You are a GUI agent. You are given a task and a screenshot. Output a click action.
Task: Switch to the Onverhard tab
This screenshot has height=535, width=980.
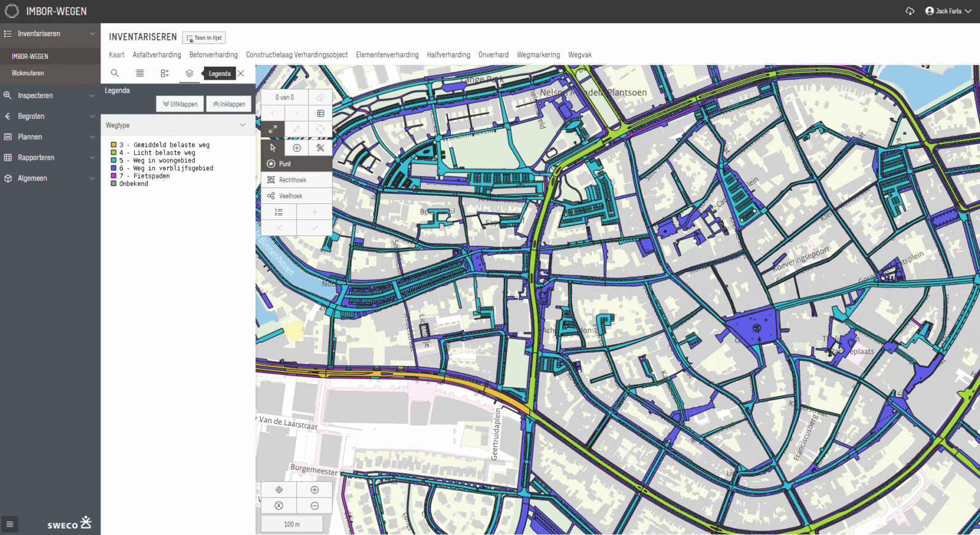click(x=494, y=55)
